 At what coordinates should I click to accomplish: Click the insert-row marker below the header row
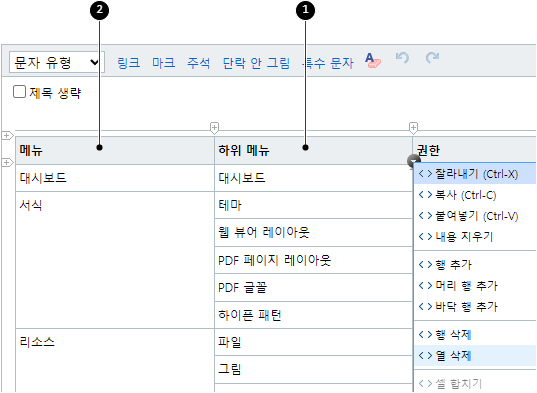point(7,162)
